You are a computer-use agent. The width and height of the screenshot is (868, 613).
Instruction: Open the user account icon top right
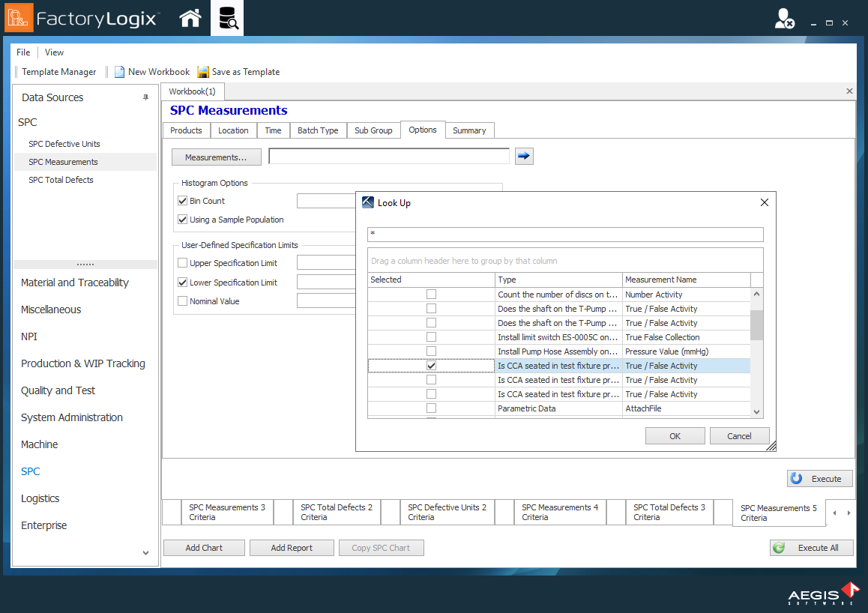click(786, 20)
